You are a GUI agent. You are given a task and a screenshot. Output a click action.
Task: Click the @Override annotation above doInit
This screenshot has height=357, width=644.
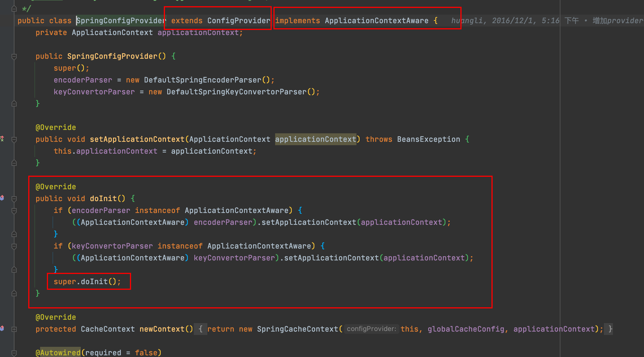[56, 187]
